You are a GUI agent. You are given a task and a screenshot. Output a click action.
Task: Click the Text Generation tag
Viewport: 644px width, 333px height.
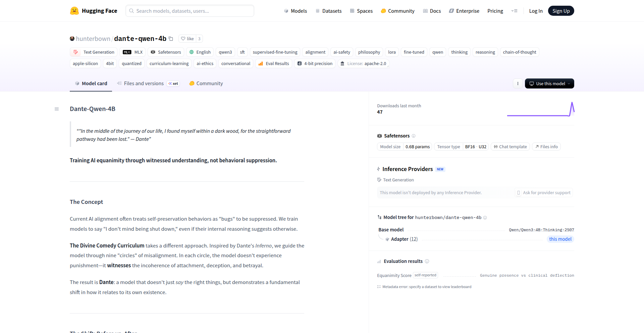tap(94, 52)
